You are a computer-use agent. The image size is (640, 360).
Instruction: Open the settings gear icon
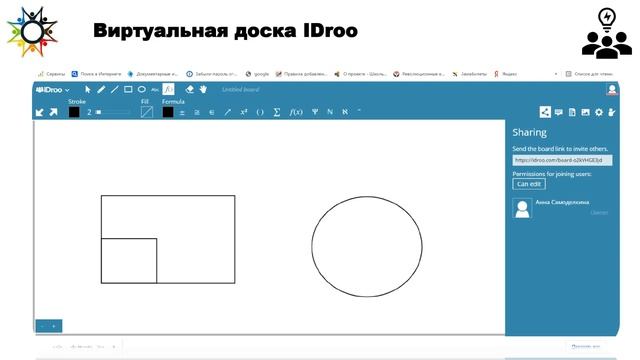(598, 112)
